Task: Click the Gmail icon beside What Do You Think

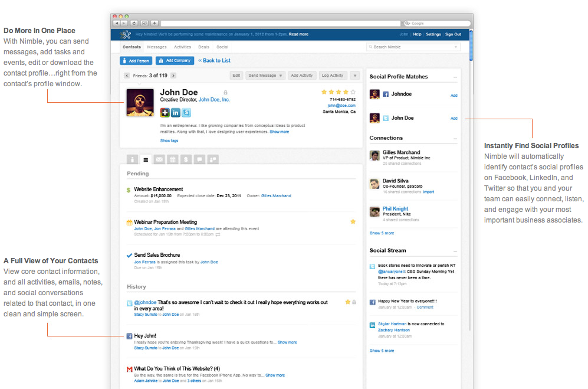Action: [129, 369]
